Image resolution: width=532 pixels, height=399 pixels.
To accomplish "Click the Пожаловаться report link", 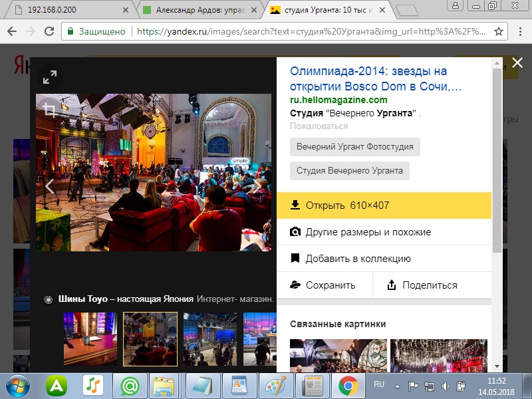I will (319, 126).
